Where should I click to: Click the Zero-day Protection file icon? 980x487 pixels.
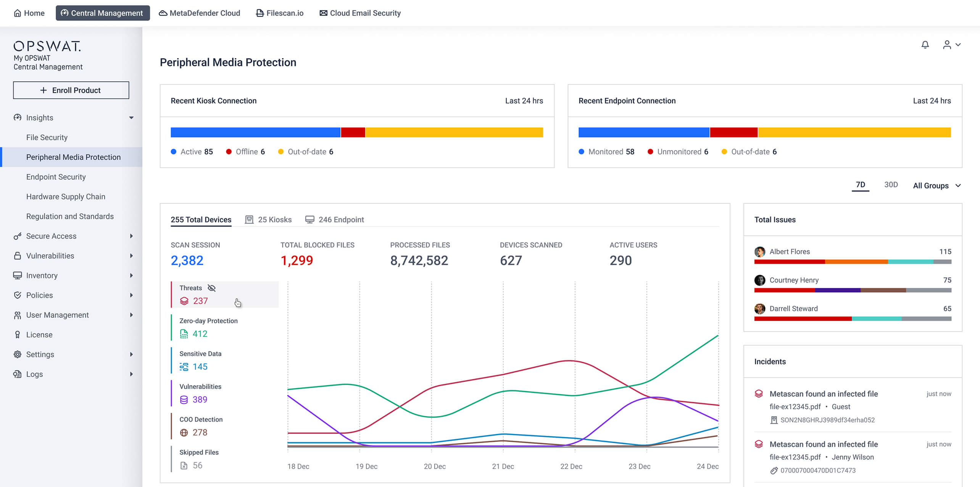coord(184,334)
